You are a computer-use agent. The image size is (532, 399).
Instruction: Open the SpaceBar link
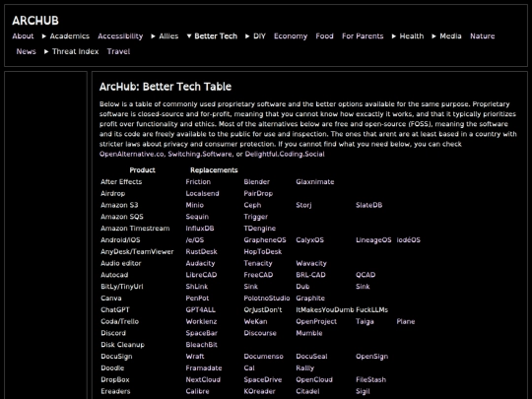tap(202, 333)
